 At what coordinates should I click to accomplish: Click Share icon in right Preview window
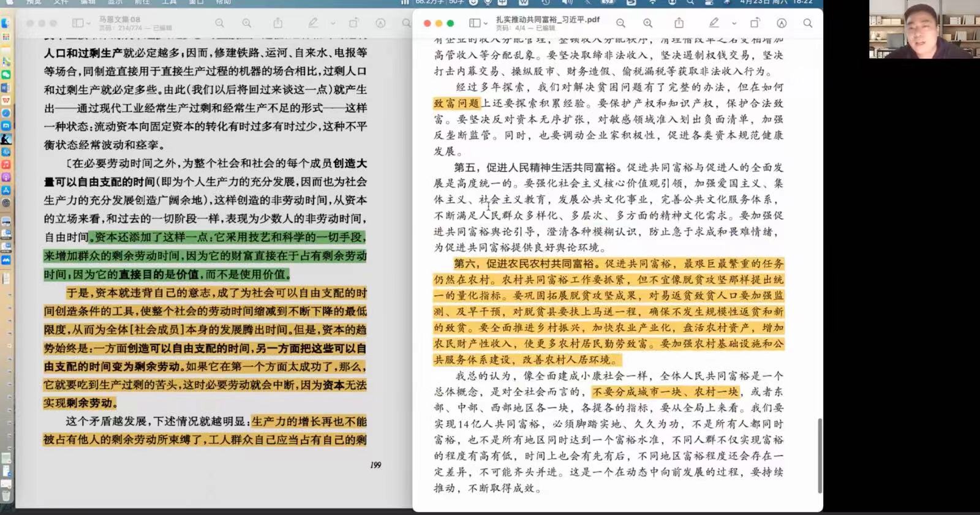679,23
